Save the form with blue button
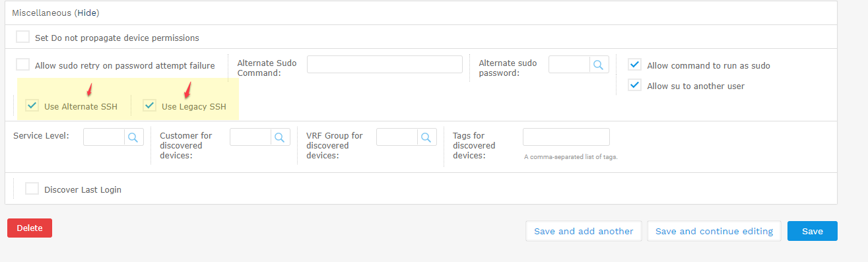Viewport: 868px width, 262px height. coord(813,231)
